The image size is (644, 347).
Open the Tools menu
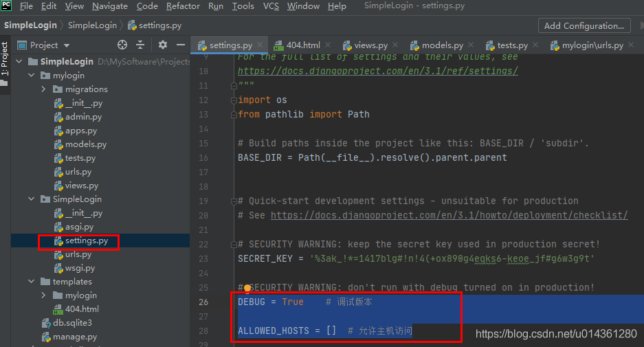click(x=243, y=6)
